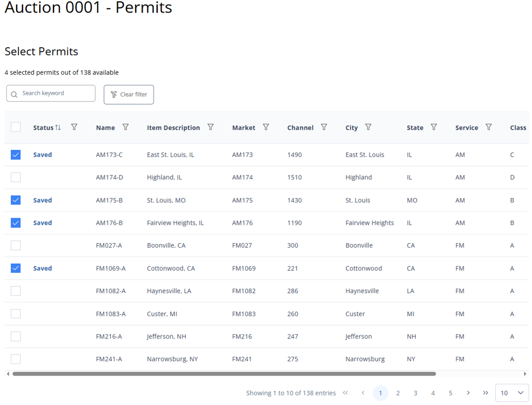
Task: Go to the next page with the right chevron
Action: point(468,393)
